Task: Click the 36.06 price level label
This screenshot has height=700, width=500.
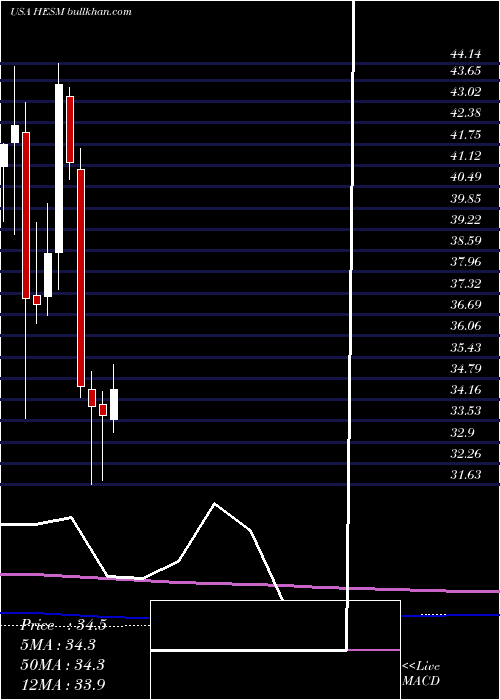Action: tap(466, 325)
